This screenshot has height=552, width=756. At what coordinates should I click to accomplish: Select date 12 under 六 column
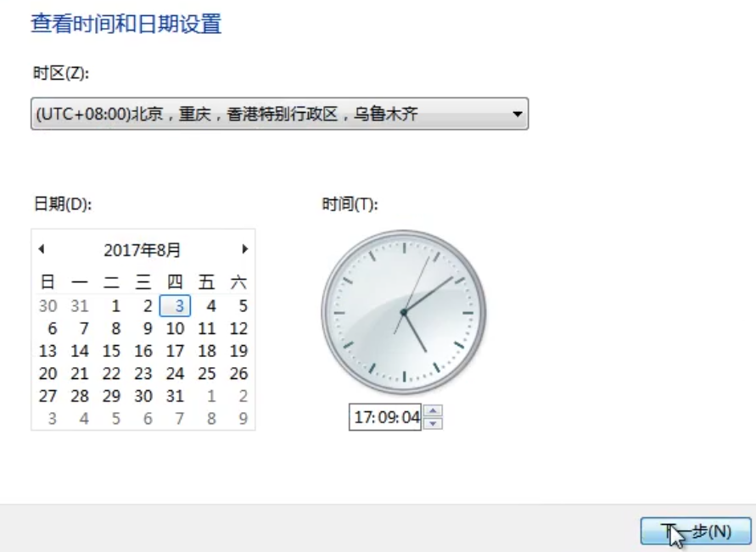coord(238,328)
